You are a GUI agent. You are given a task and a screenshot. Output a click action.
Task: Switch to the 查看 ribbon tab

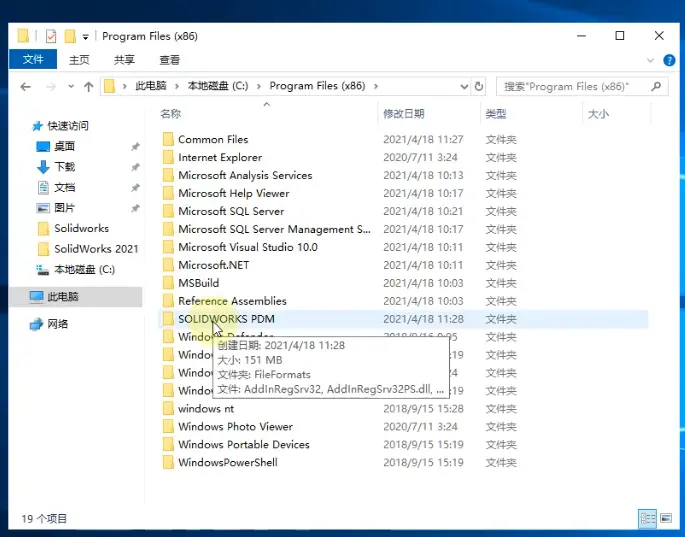[170, 60]
